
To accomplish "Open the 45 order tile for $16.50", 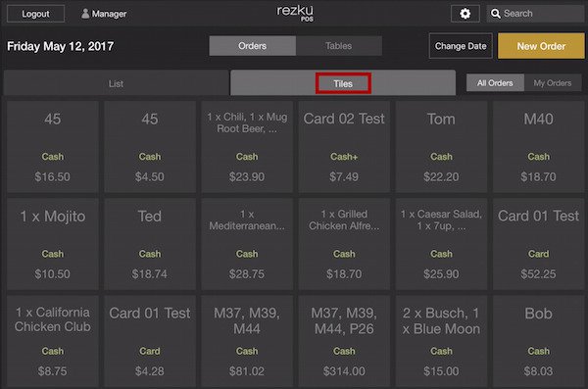I will (x=53, y=147).
